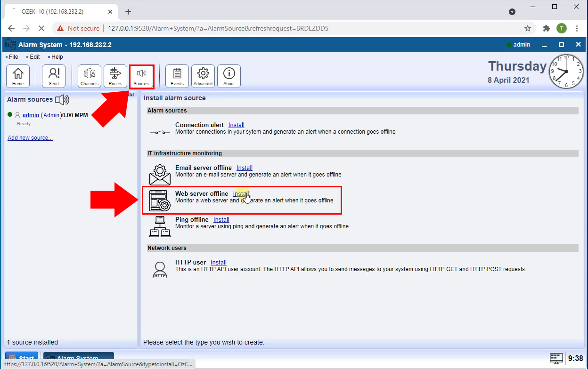The width and height of the screenshot is (588, 369).
Task: Click the browser address bar URL
Action: [x=218, y=28]
